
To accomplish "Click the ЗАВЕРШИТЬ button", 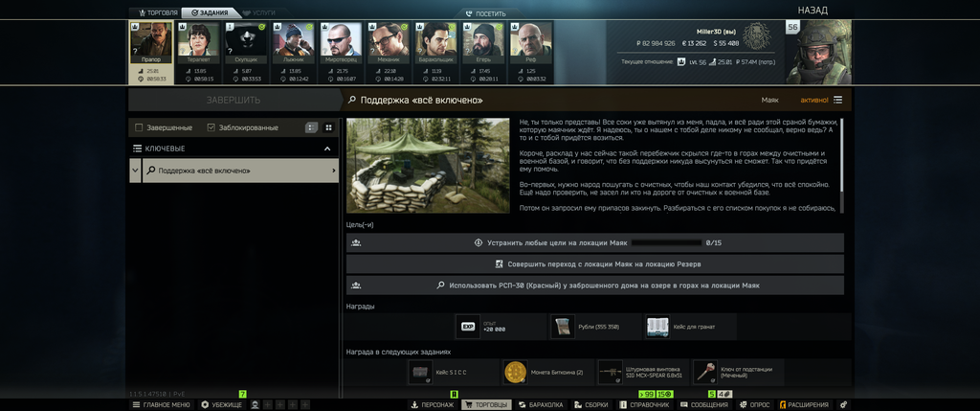I will 234,100.
